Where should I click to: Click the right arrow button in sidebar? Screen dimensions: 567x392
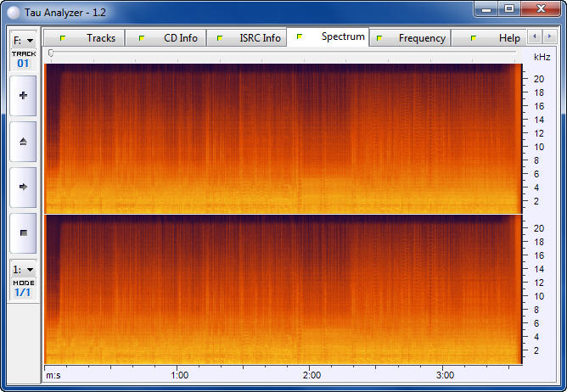(x=23, y=186)
